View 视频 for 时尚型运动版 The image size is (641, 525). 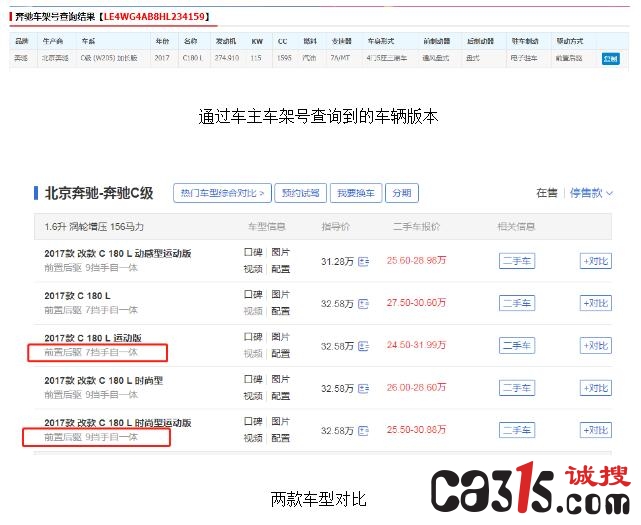coord(253,438)
